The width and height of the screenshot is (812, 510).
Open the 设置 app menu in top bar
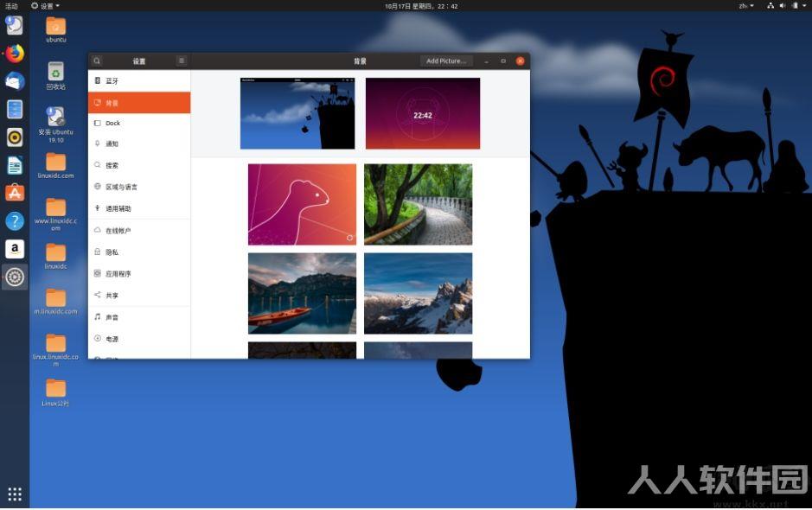(x=45, y=6)
